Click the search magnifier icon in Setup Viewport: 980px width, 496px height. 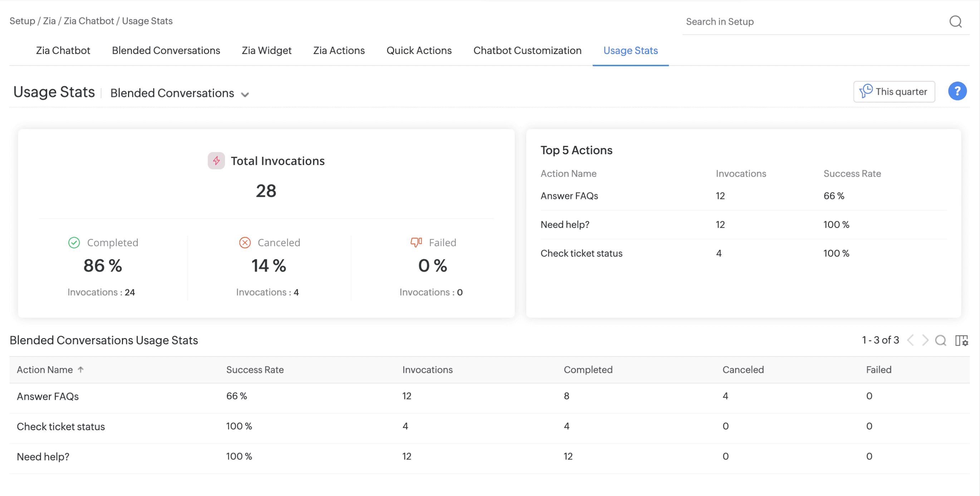pyautogui.click(x=955, y=22)
